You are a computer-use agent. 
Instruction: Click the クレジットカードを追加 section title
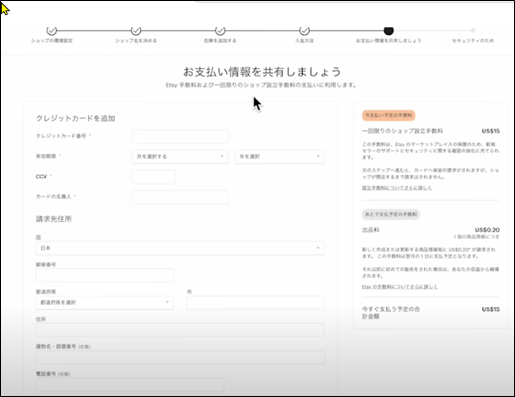[76, 118]
